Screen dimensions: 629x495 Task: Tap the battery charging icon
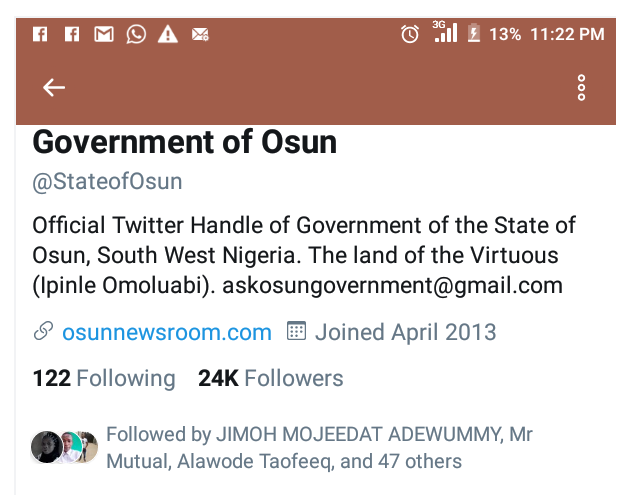point(474,34)
